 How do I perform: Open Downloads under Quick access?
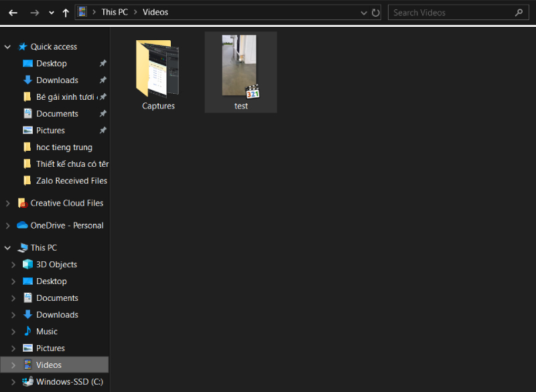(57, 80)
